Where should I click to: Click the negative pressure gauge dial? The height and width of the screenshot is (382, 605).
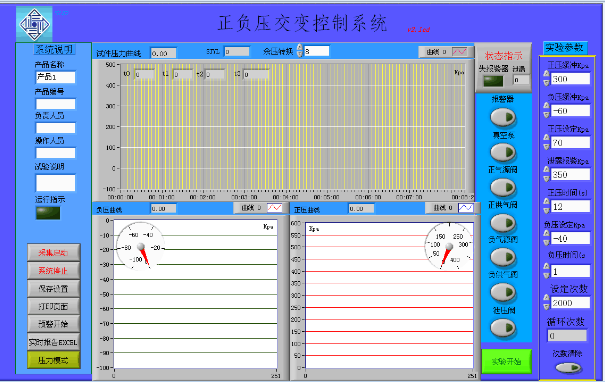coord(140,246)
